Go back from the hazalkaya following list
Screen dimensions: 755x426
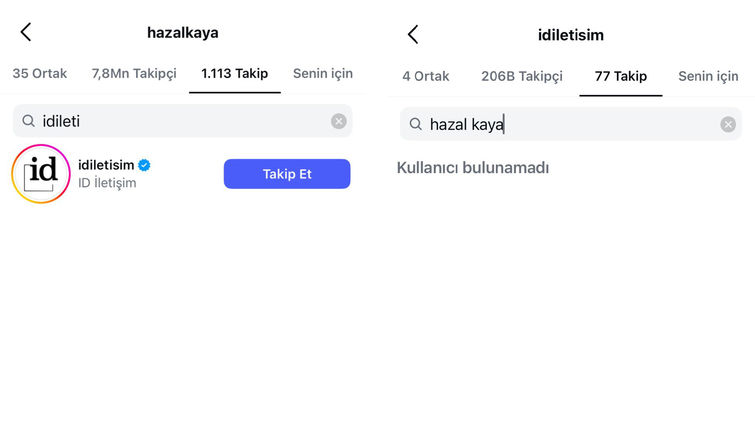26,32
